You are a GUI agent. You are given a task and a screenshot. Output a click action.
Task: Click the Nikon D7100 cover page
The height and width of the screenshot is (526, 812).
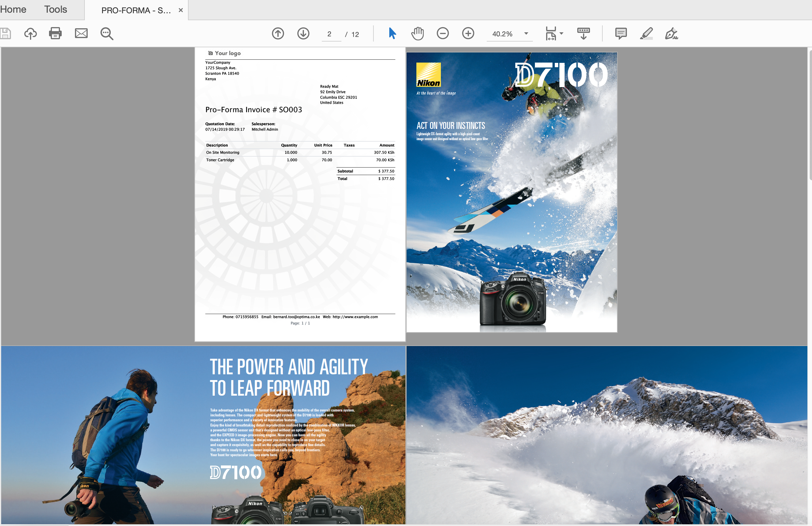[x=512, y=192]
